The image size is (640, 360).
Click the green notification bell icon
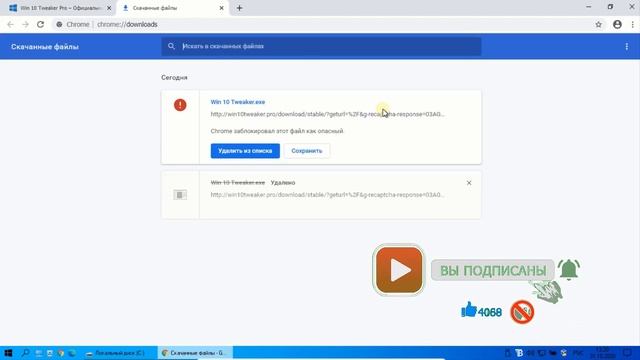pyautogui.click(x=569, y=269)
